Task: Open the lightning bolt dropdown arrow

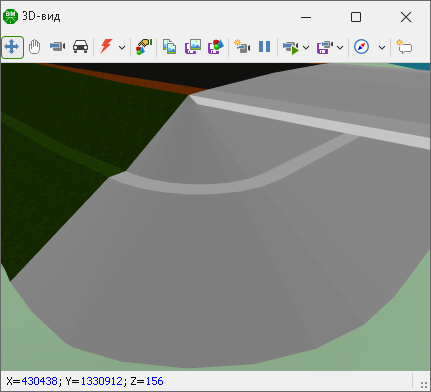Action: click(x=122, y=48)
